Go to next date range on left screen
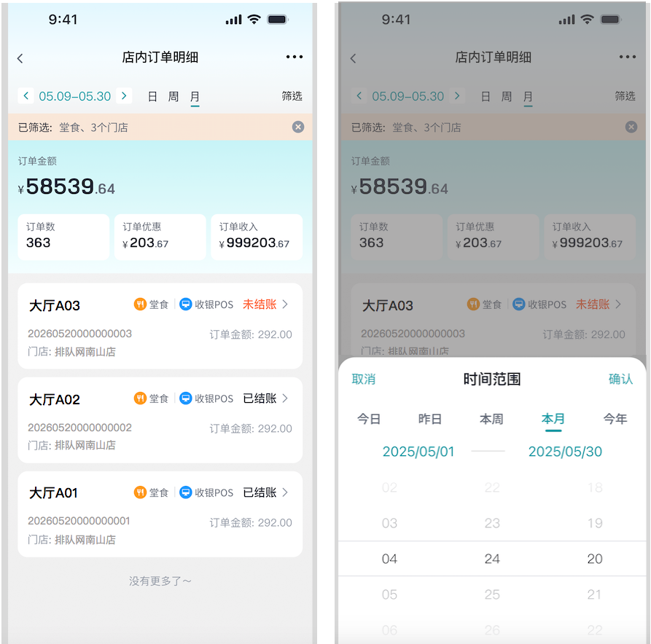 pos(124,96)
